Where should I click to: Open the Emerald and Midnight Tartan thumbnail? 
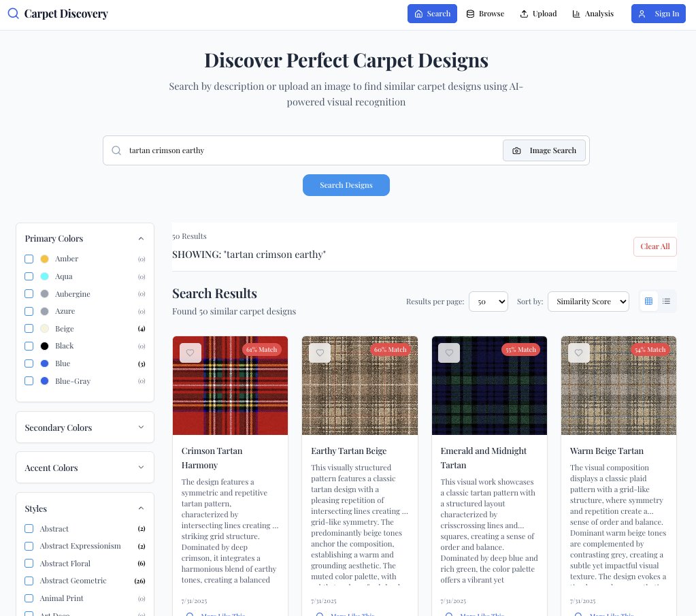coord(489,385)
